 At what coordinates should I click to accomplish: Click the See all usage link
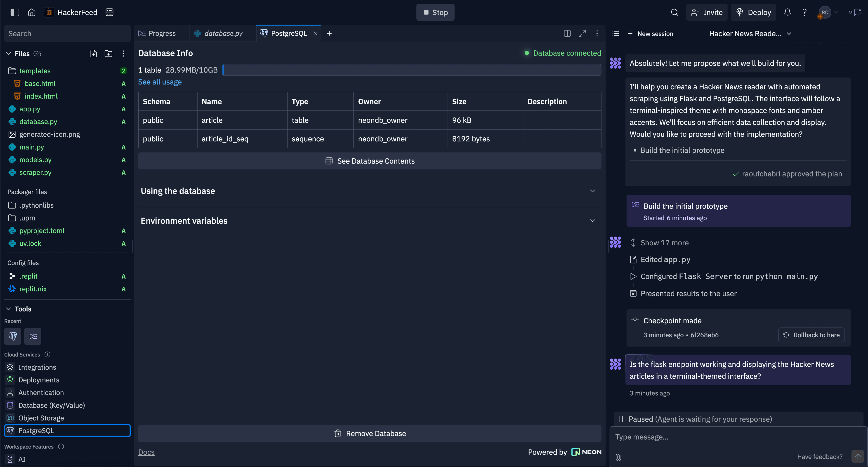160,82
